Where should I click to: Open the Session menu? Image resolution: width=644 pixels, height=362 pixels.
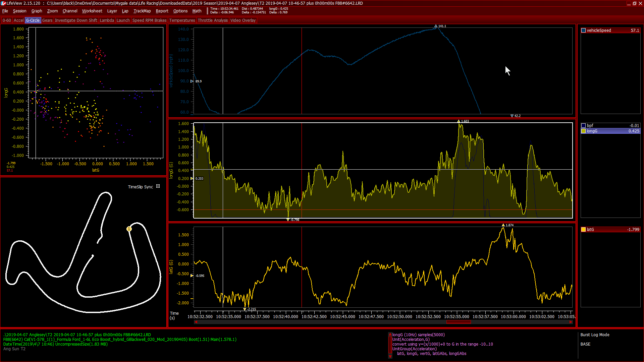click(x=19, y=11)
